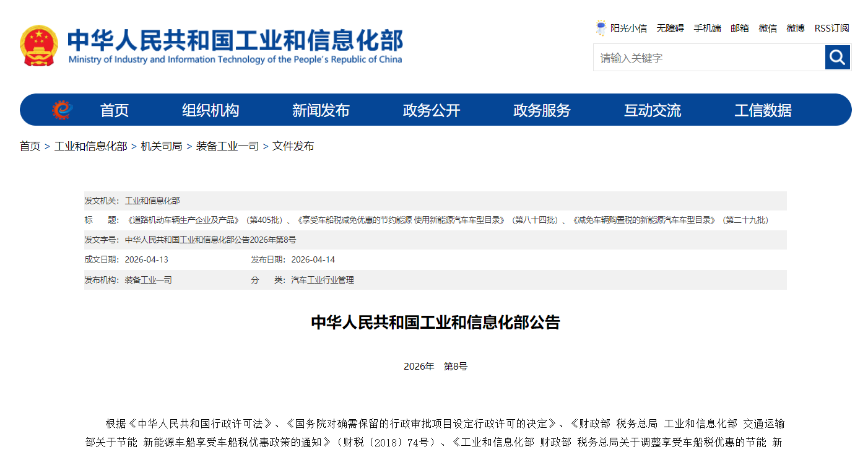Open the 首页 navigation menu item

(x=115, y=110)
